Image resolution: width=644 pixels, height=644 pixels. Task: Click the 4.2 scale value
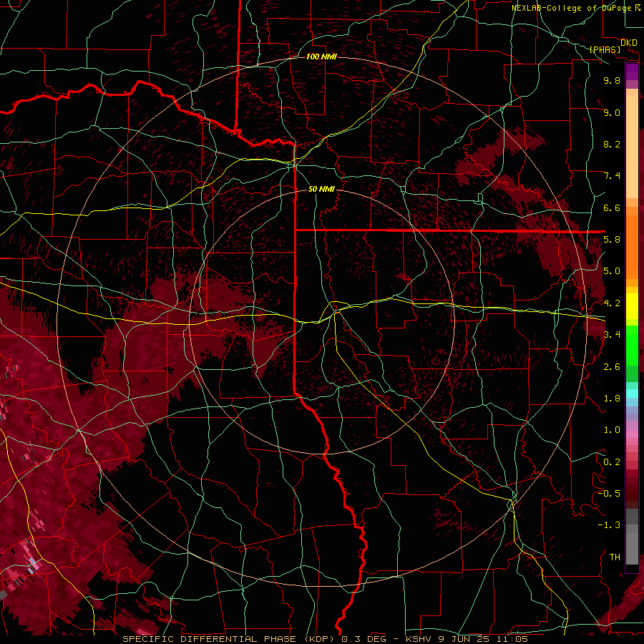coord(612,303)
